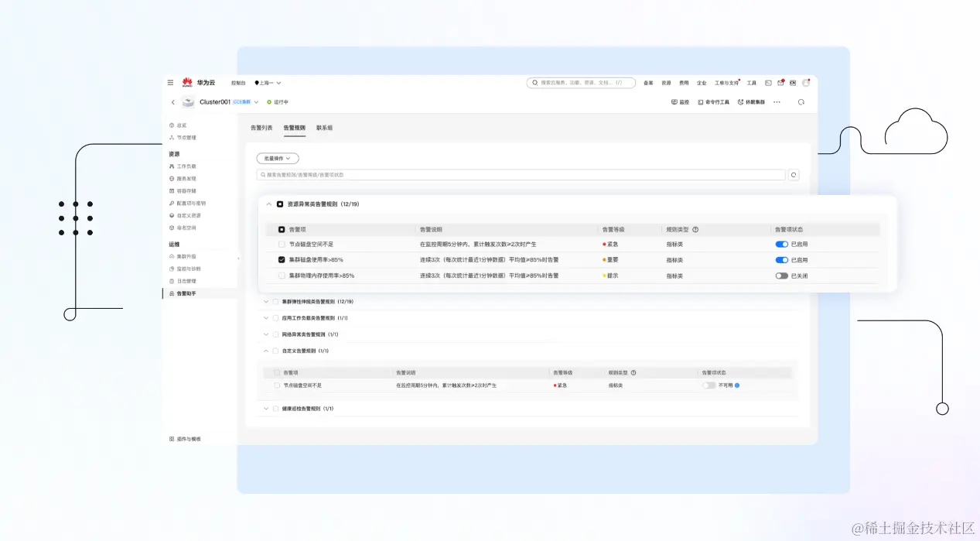980x541 pixels.
Task: Open the 批量操作 dropdown
Action: [278, 158]
